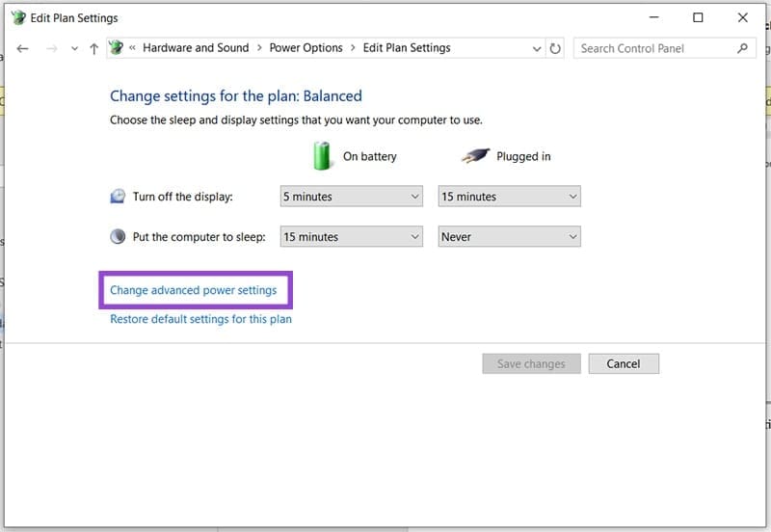Click the 'Put the computer to sleep:' label

(x=199, y=237)
